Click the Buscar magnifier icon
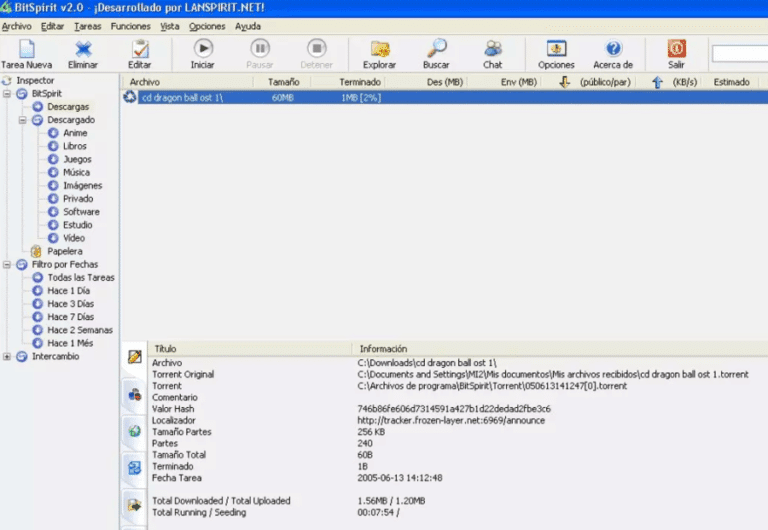Screen dimensions: 768x530 point(436,48)
